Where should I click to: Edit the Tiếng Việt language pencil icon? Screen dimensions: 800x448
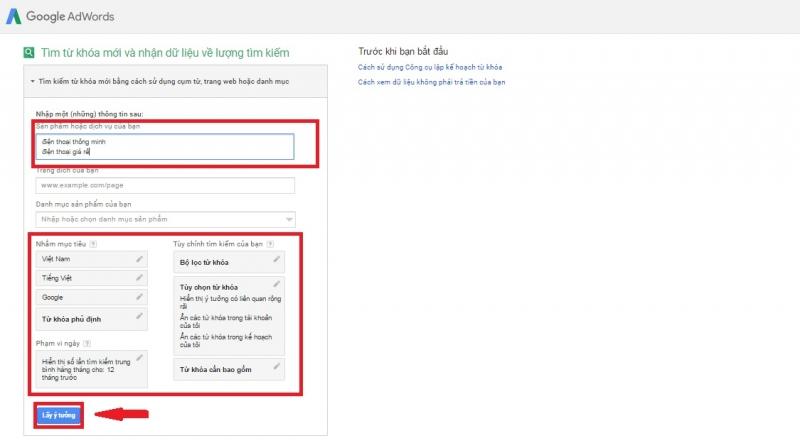[139, 278]
